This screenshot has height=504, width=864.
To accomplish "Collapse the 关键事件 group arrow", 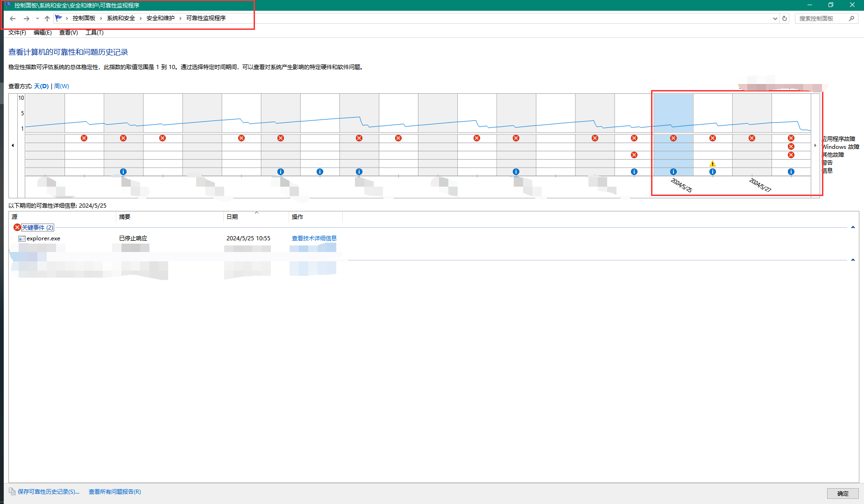I will coord(853,227).
